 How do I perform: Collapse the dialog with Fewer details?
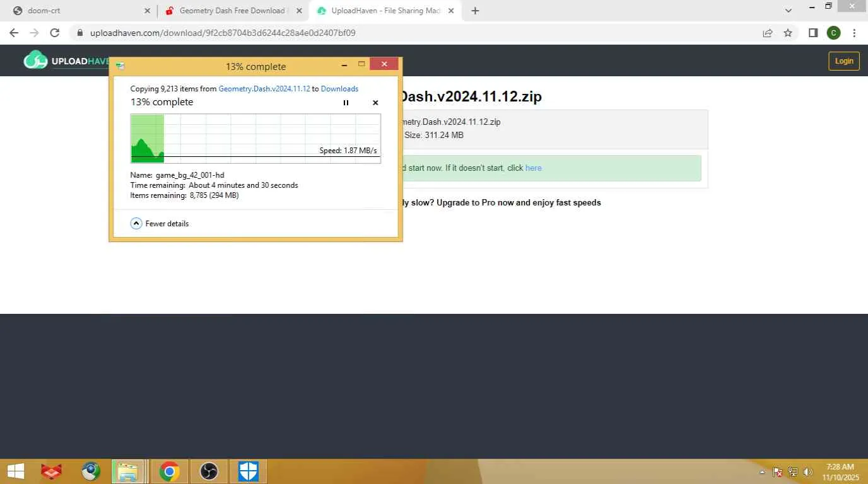pyautogui.click(x=160, y=224)
